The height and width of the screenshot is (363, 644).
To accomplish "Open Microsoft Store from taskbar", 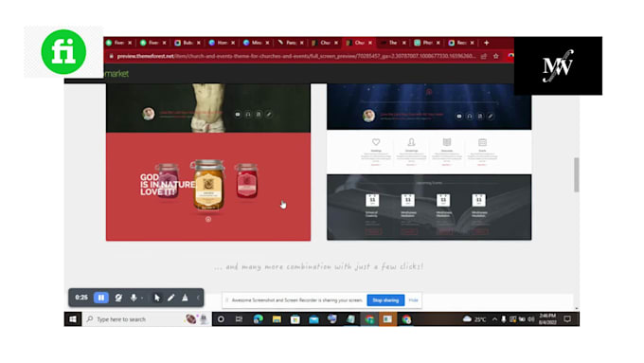I will [295, 319].
